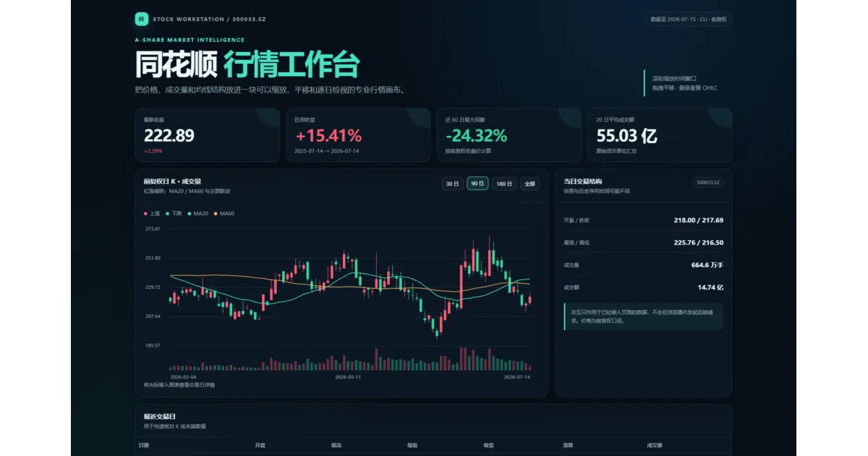Viewport: 868px width, 456px height.
Task: Select the 30 日 range button
Action: click(x=453, y=184)
